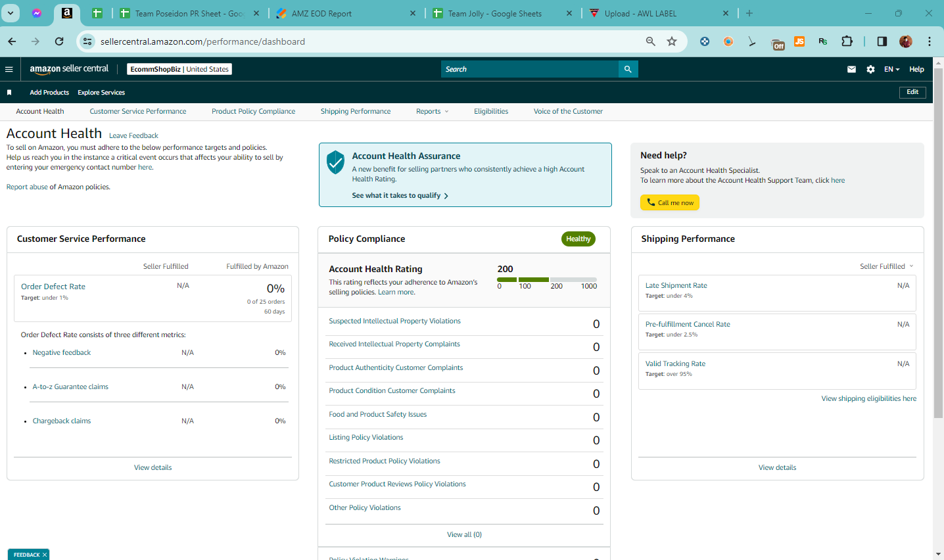Screen dimensions: 944x560
Task: Open Suspected Intellectual Property Violations
Action: (394, 321)
